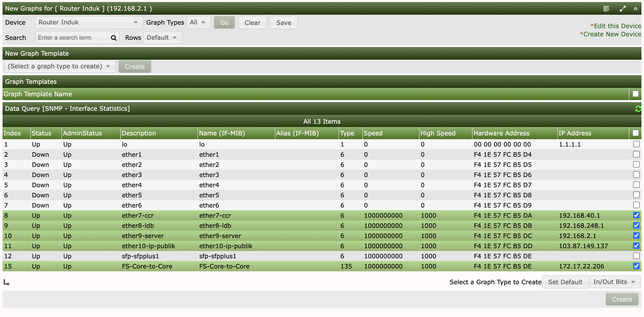Click the IP address 103.87.149.137 cell
This screenshot has width=644, height=317.
pos(583,246)
